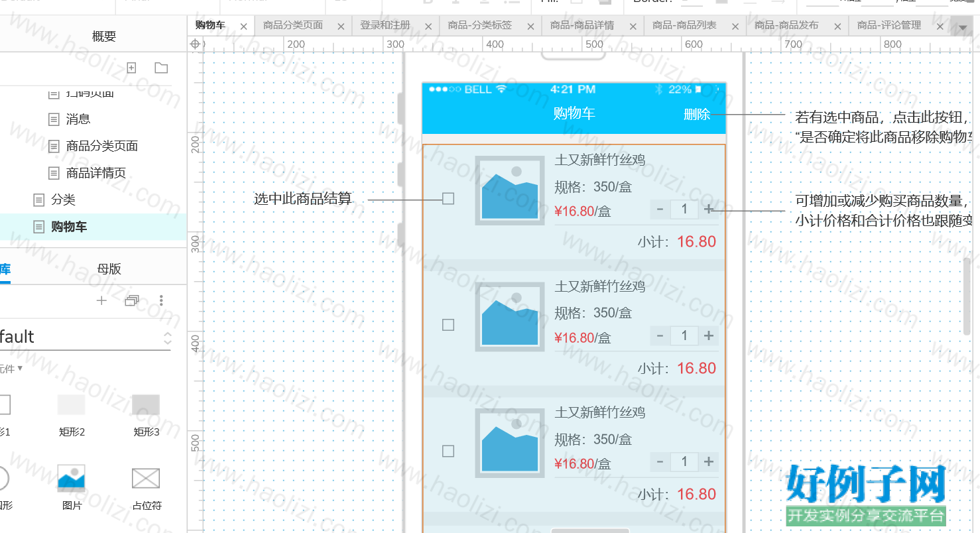Select 购物车 page in the tree
This screenshot has width=980, height=533.
coord(69,227)
